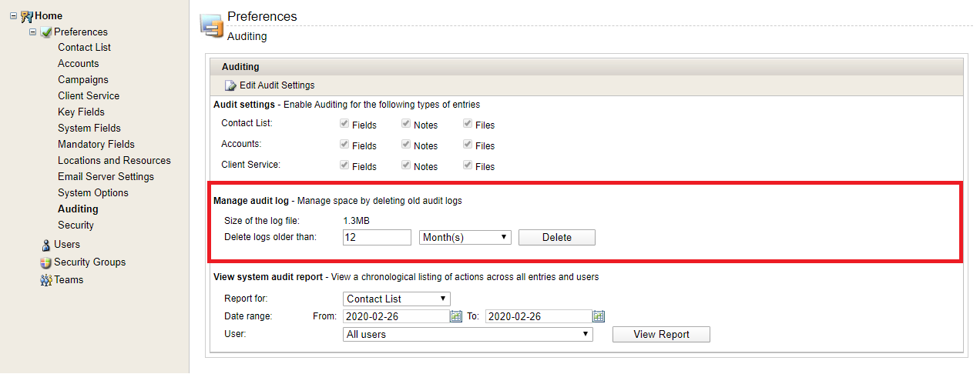Click the Preferences checkmark icon in tree
Viewport: 980px width, 374px height.
(46, 32)
